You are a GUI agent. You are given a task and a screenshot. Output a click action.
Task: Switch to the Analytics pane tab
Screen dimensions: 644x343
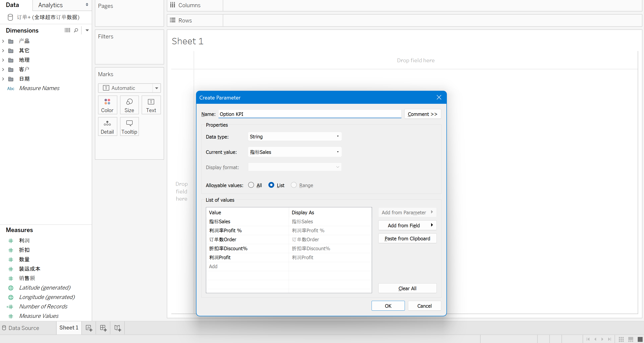(51, 5)
